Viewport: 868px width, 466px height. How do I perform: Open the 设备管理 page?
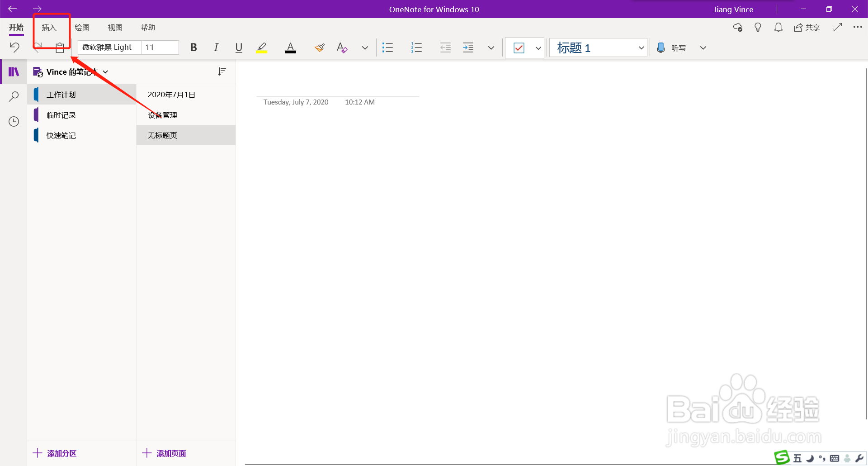click(186, 115)
